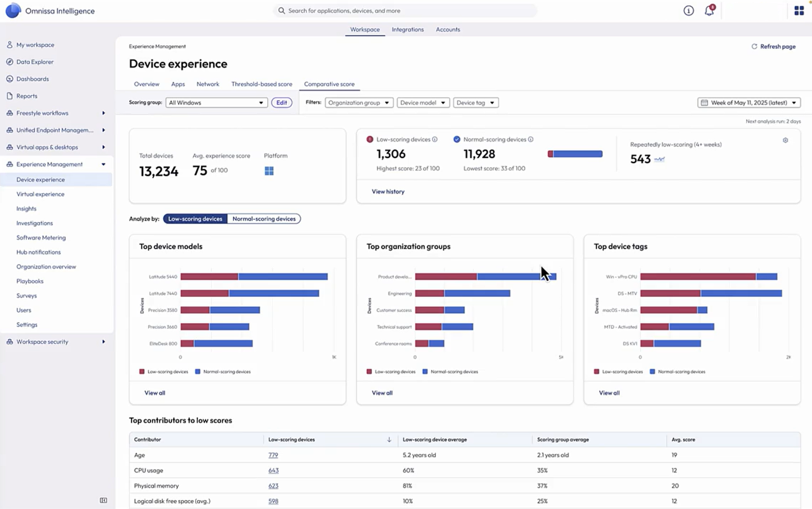The height and width of the screenshot is (509, 812).
Task: Select Low-scoring devices analyze toggle
Action: click(195, 219)
